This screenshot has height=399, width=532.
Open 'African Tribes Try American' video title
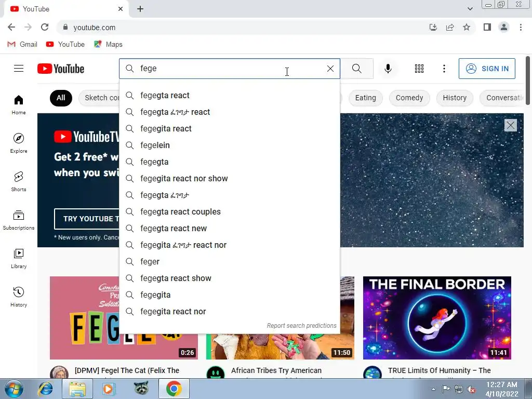(276, 370)
